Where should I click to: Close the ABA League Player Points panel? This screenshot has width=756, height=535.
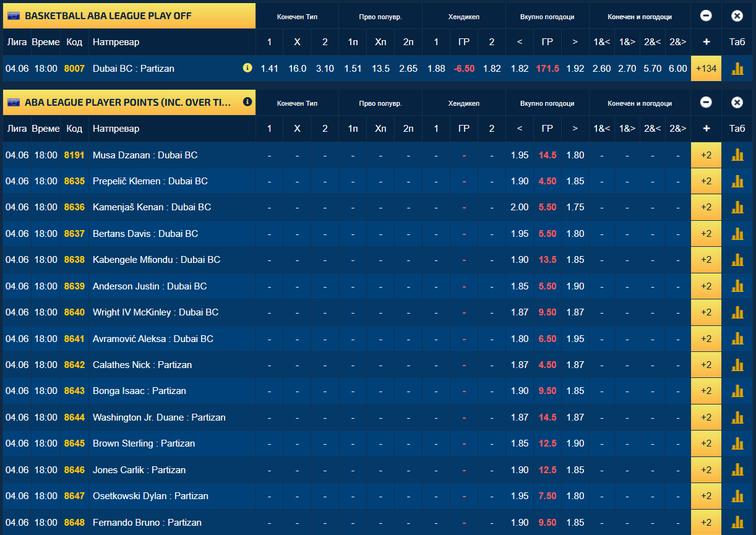point(737,103)
